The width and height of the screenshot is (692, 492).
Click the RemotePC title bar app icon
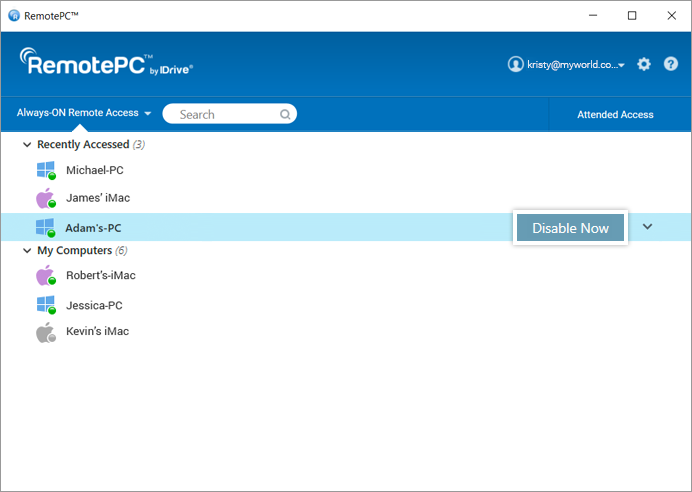point(14,15)
